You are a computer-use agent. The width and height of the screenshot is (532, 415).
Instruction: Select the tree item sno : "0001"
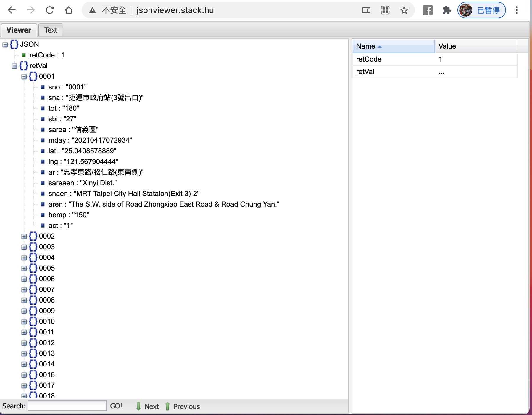67,87
